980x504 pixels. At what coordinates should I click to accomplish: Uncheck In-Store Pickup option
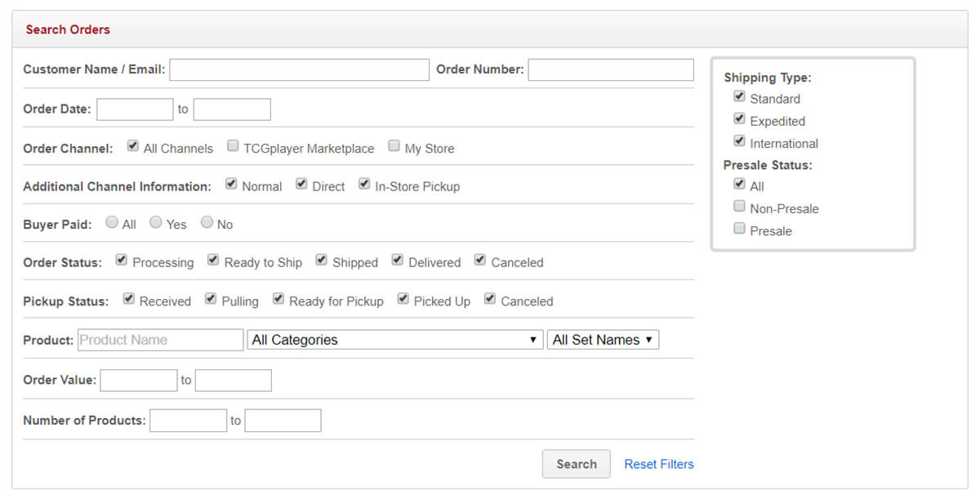tap(364, 185)
